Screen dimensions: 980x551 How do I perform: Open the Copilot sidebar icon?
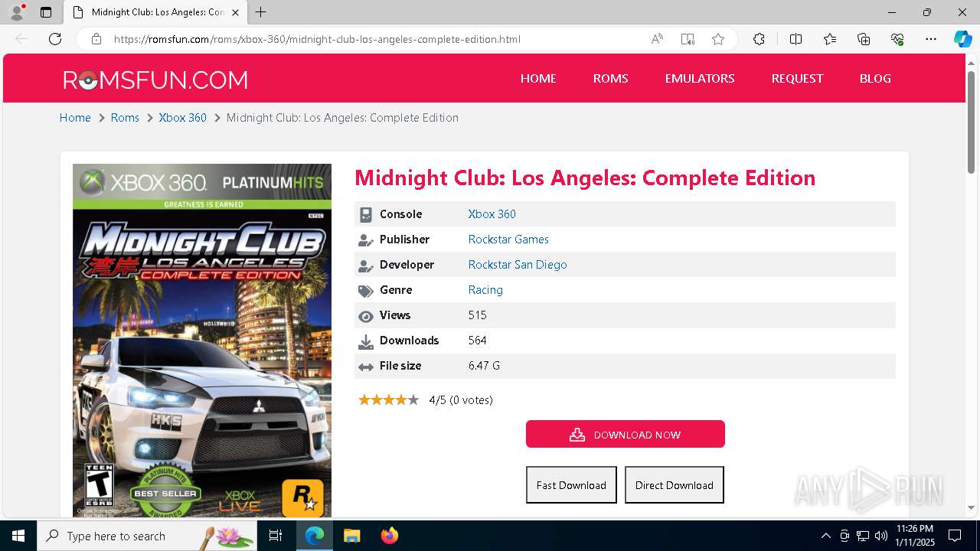[x=962, y=39]
